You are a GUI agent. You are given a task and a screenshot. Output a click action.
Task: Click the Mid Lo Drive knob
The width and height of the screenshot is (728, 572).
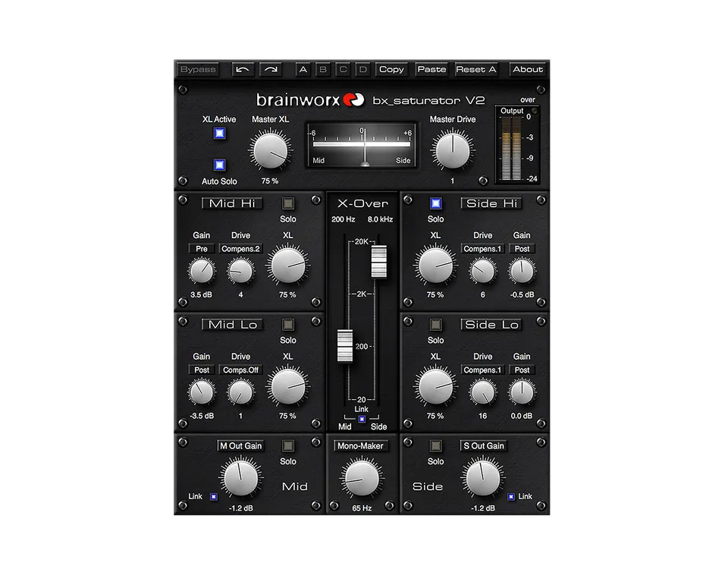pyautogui.click(x=240, y=392)
